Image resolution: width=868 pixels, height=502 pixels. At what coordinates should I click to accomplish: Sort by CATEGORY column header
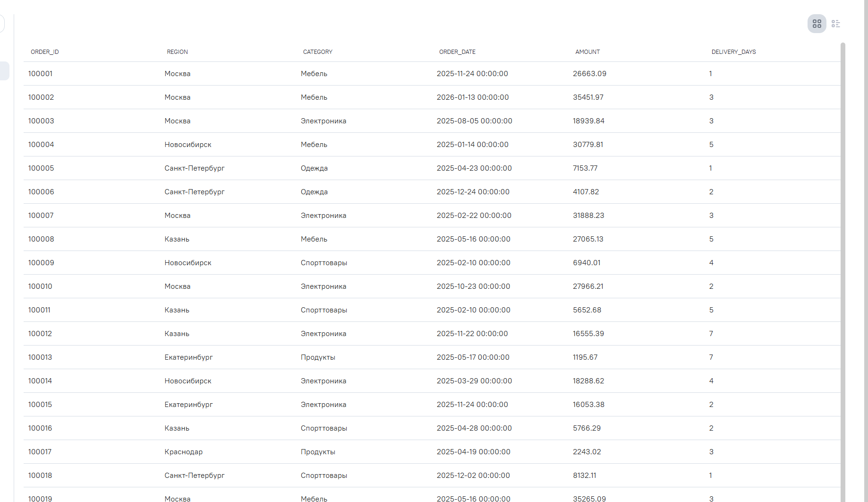318,52
